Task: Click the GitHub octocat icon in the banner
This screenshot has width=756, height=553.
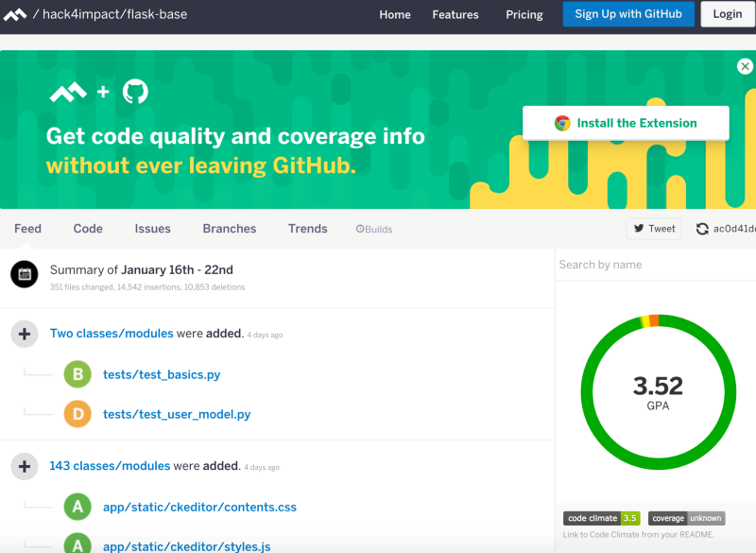Action: pos(135,93)
